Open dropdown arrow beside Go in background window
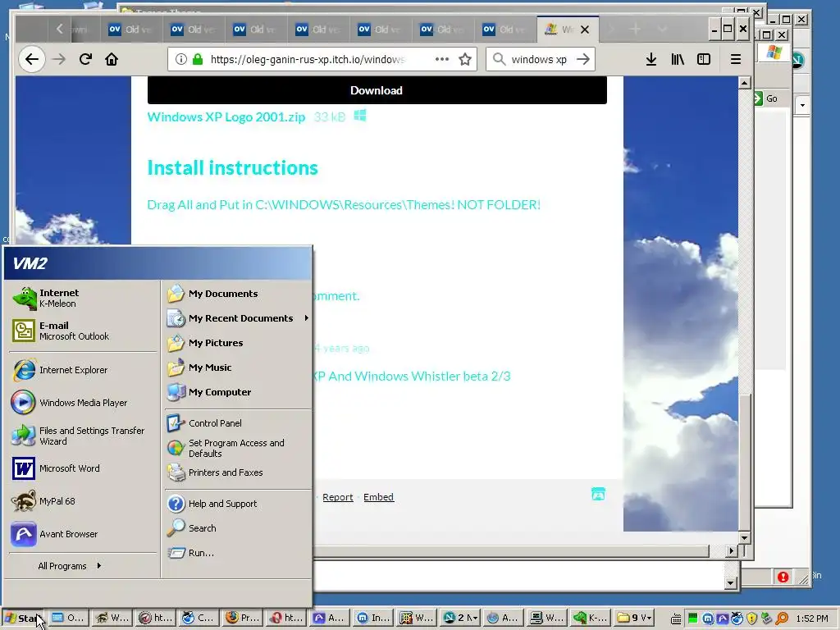The image size is (840, 630). (802, 105)
